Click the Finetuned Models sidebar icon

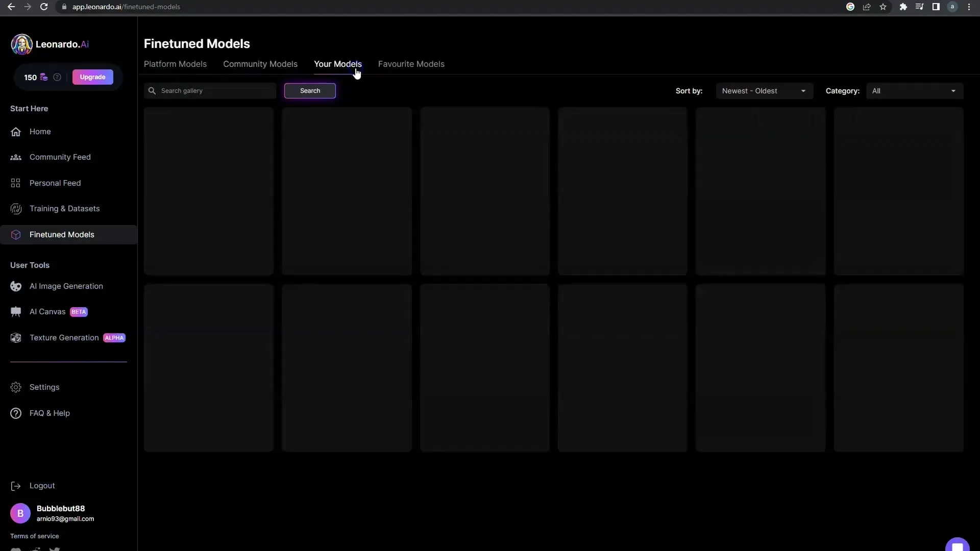click(15, 234)
